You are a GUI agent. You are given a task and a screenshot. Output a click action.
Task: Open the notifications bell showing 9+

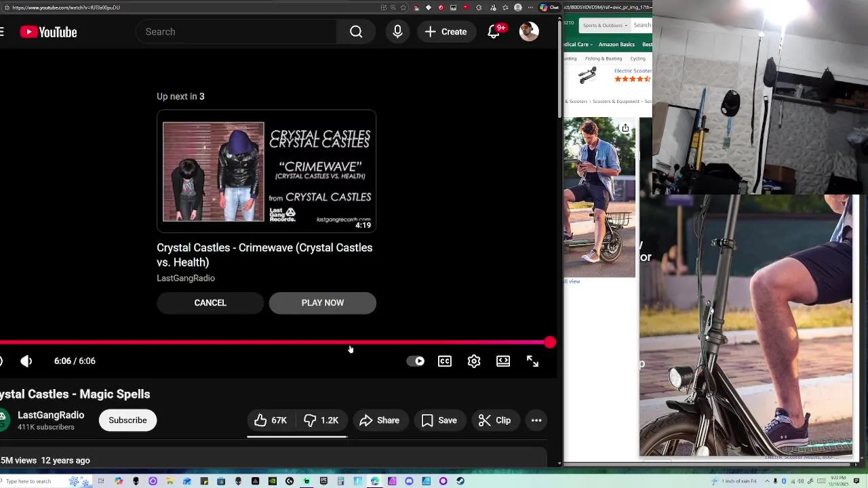[494, 32]
